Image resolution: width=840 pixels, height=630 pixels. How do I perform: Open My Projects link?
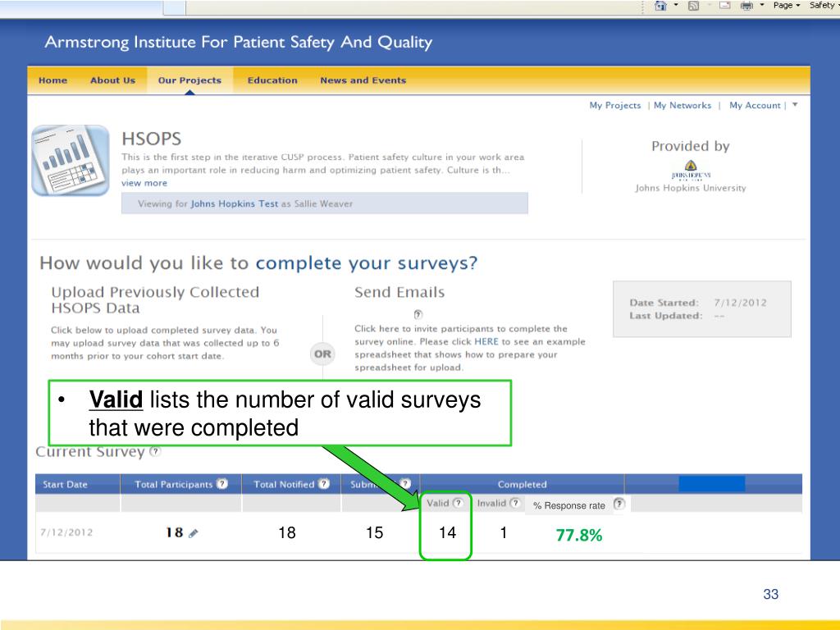tap(615, 106)
